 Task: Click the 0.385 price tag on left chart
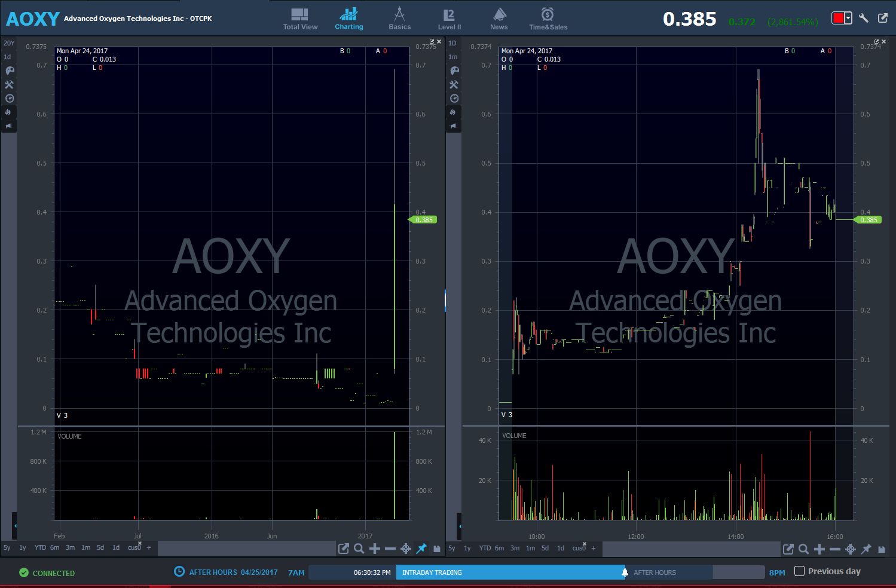(x=423, y=220)
